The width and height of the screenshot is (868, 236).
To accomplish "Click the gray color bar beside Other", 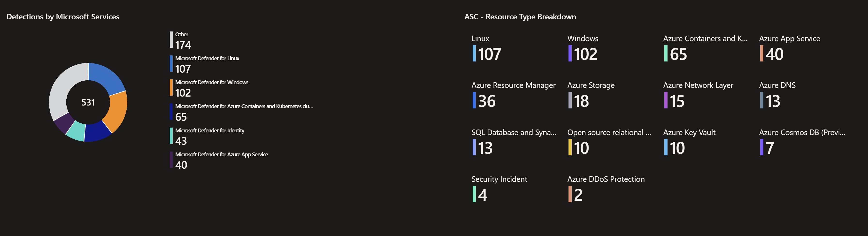I will 171,40.
